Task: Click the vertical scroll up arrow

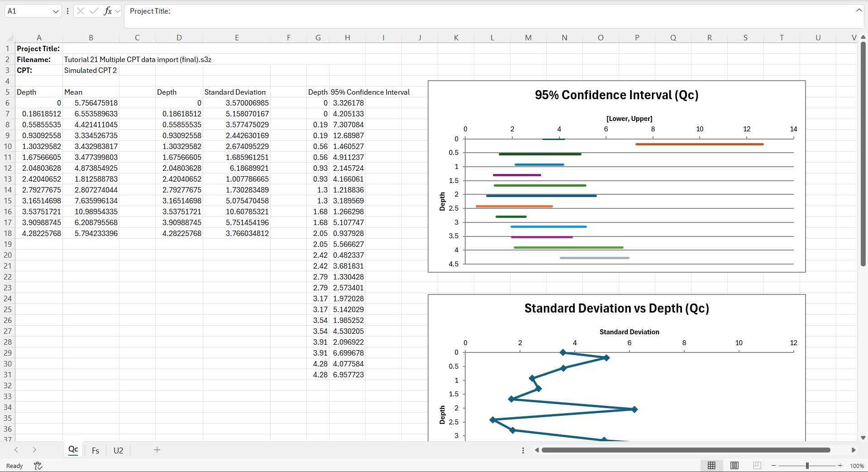Action: coord(863,37)
